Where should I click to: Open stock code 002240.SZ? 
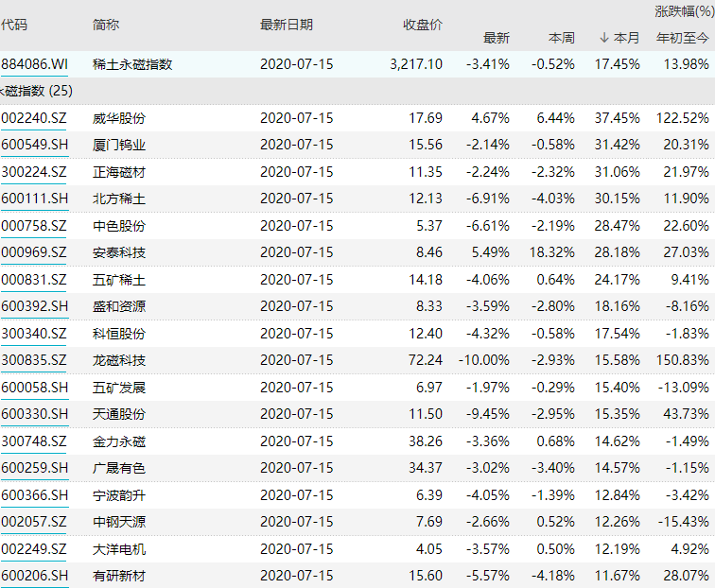(34, 118)
